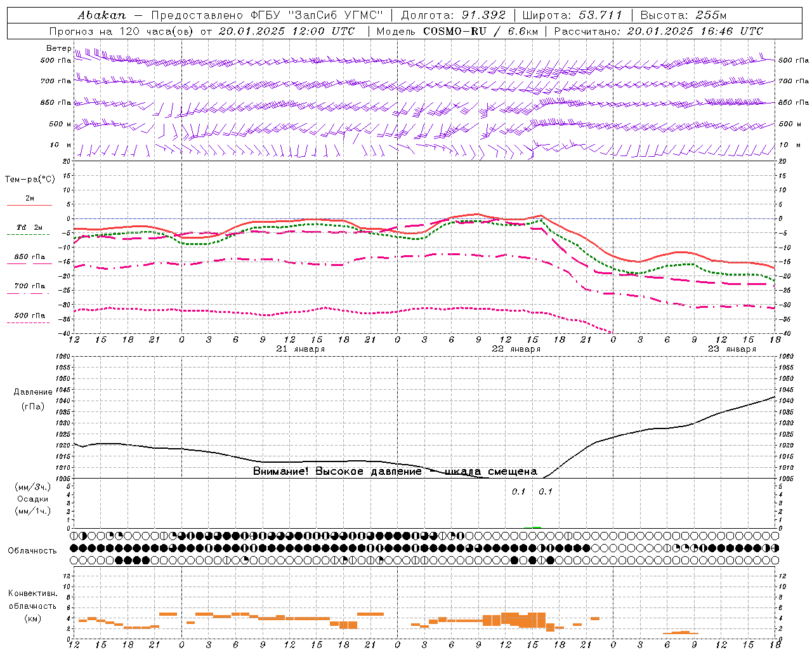Screen dimensions: 812x650
Task: Click the green precipitation bar on 22 января
Action: click(x=536, y=527)
